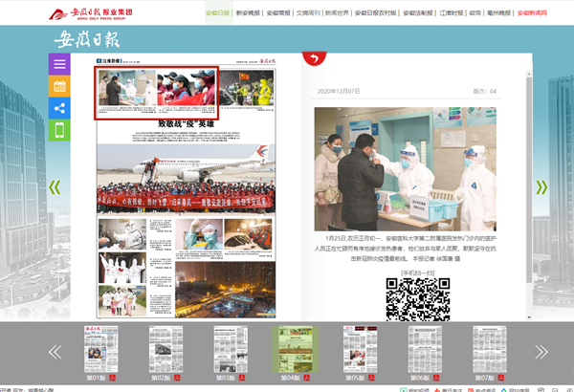Open the orange calendar date picker icon
This screenshot has width=574, height=392.
pyautogui.click(x=59, y=86)
